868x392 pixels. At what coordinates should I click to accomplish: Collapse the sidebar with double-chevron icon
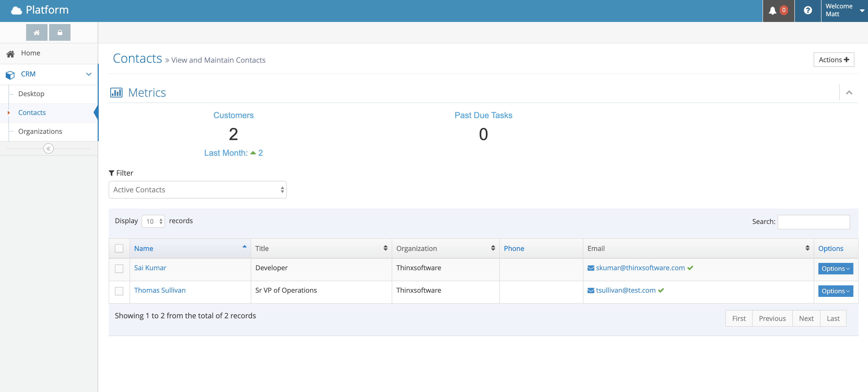tap(49, 148)
